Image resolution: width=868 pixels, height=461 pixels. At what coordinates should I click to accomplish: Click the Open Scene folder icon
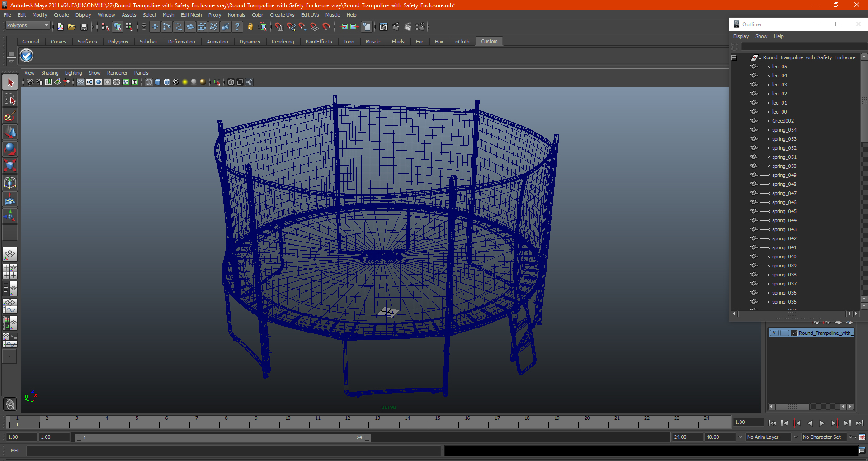coord(71,27)
